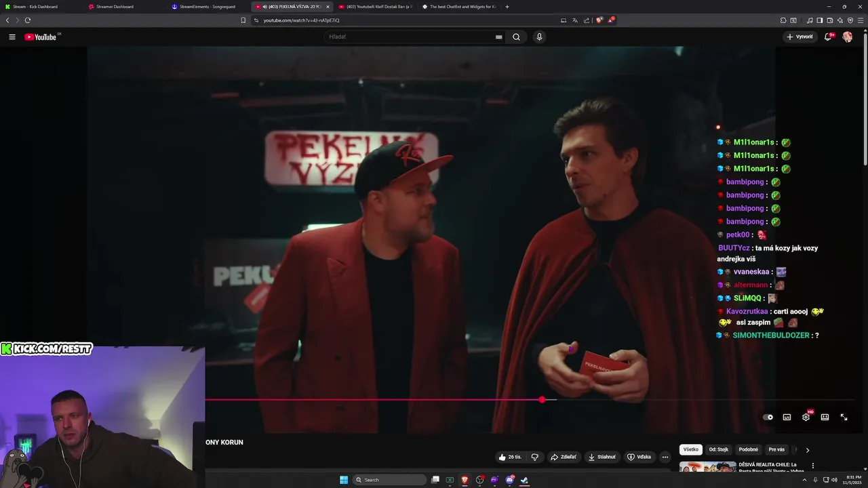Reload the page in browser toolbar
Image resolution: width=868 pixels, height=488 pixels.
(27, 20)
